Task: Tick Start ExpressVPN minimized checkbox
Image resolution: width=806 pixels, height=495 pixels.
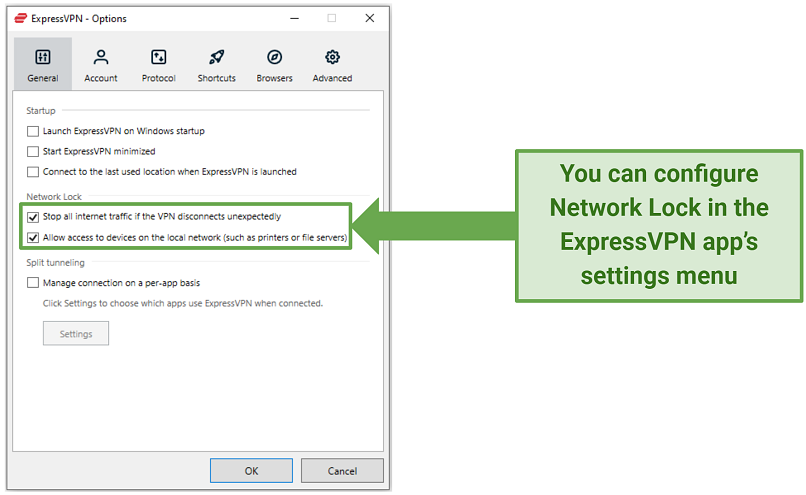Action: point(33,151)
